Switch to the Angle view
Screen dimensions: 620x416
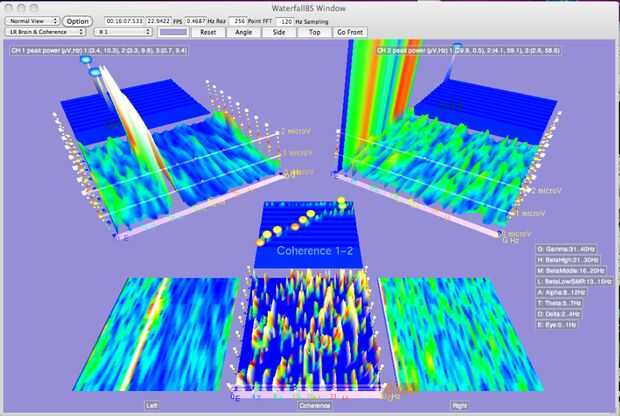pyautogui.click(x=244, y=32)
